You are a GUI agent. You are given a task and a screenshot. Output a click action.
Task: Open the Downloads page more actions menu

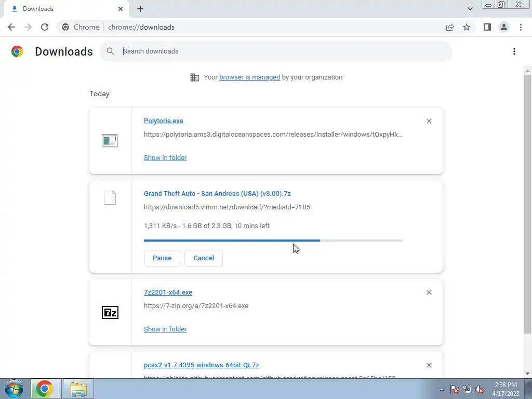(514, 51)
